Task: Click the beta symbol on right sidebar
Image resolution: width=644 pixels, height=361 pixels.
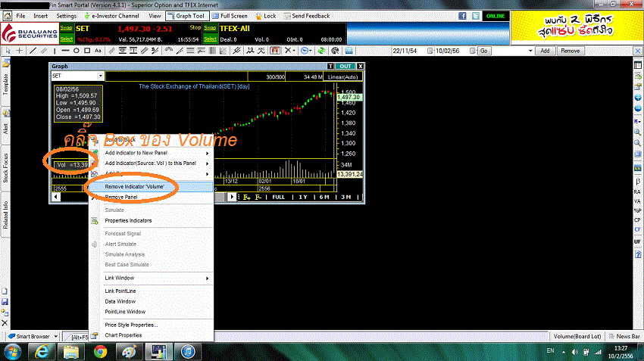Action: (637, 182)
